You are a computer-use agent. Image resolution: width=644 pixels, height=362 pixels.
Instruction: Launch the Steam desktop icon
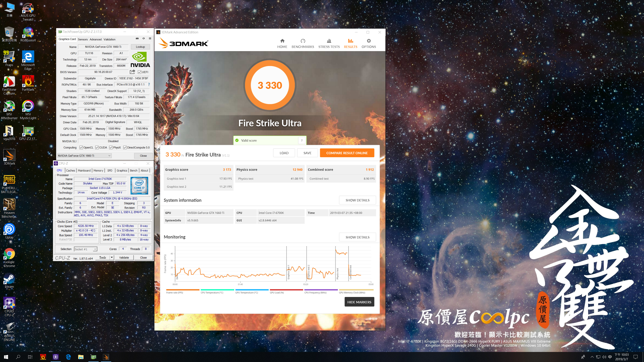tap(9, 281)
